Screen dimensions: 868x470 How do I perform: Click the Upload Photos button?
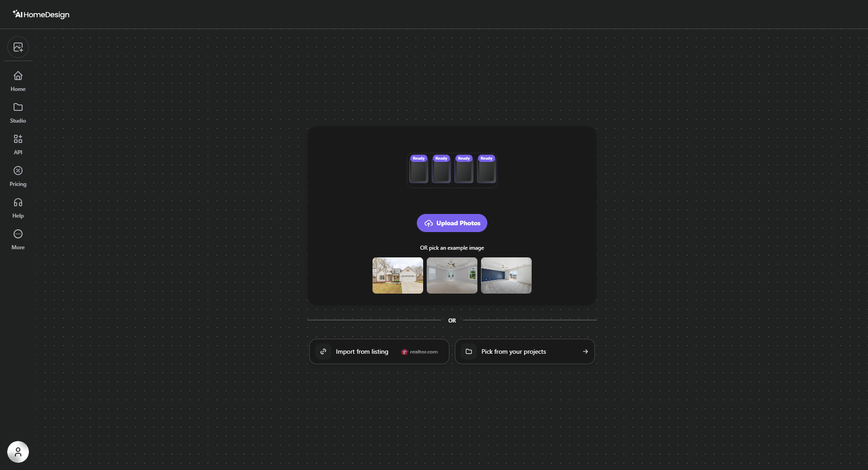pyautogui.click(x=452, y=223)
